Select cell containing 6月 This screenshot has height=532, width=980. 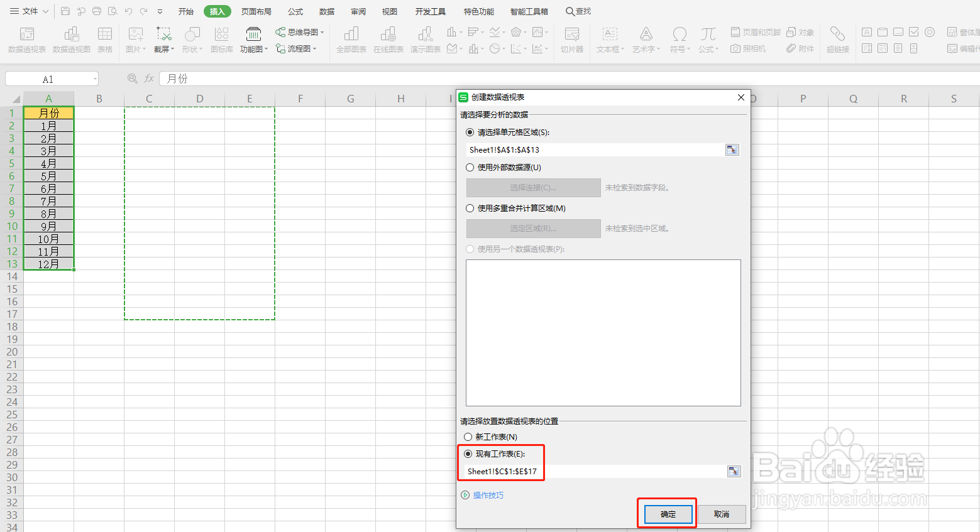coord(48,188)
